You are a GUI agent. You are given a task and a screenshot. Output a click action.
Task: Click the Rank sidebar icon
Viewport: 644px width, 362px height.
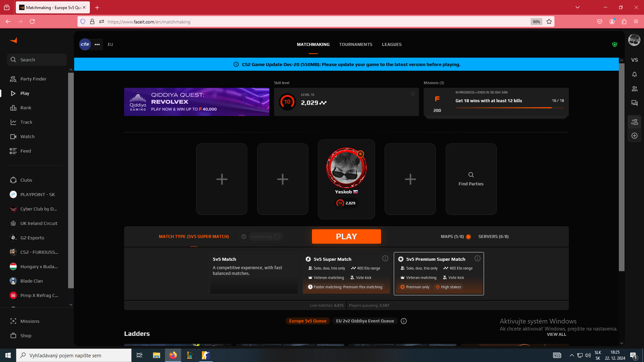click(13, 108)
